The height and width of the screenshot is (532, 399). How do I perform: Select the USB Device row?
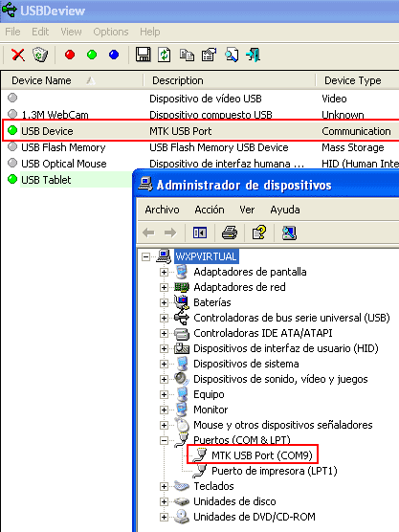pos(201,130)
